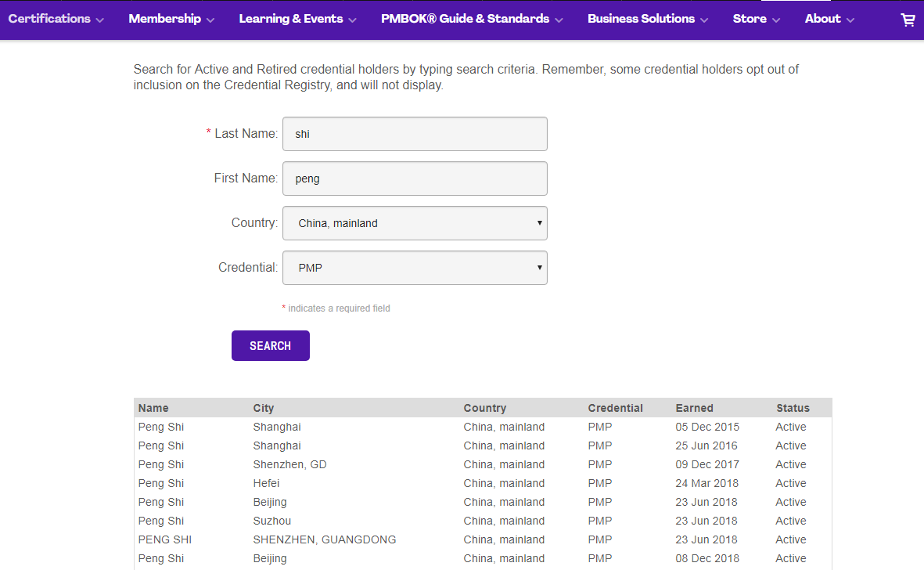Image resolution: width=924 pixels, height=570 pixels.
Task: Expand Learning & Events dropdown menu
Action: tap(297, 19)
